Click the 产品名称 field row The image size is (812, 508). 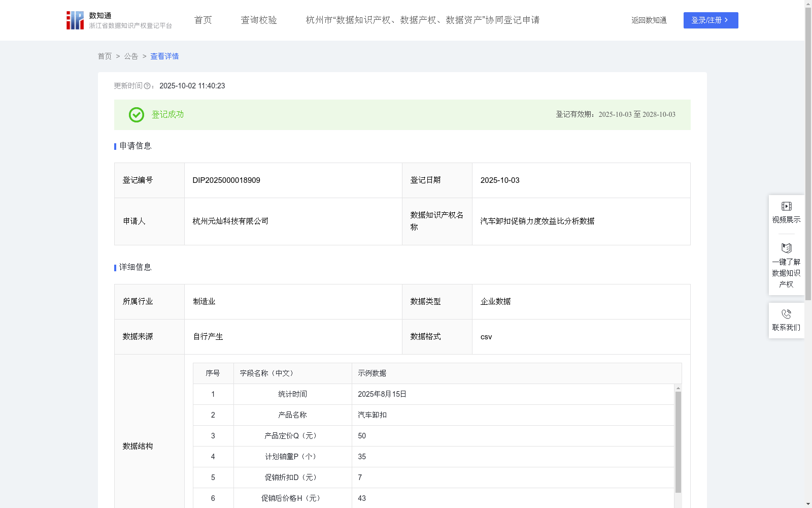[433, 415]
